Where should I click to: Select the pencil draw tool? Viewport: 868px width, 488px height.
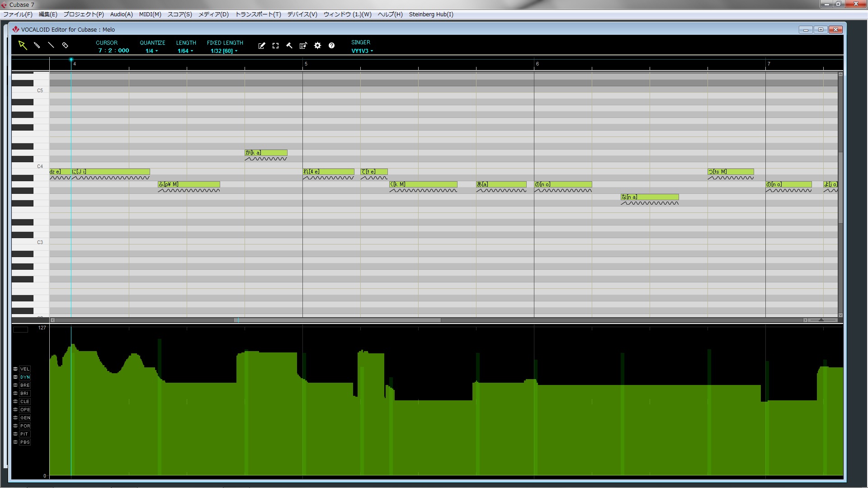tap(37, 45)
